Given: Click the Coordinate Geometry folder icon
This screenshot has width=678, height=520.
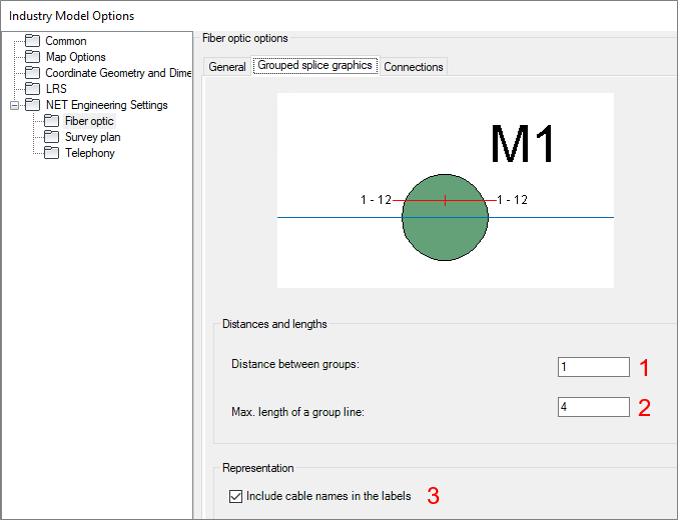Looking at the screenshot, I should click(x=33, y=73).
